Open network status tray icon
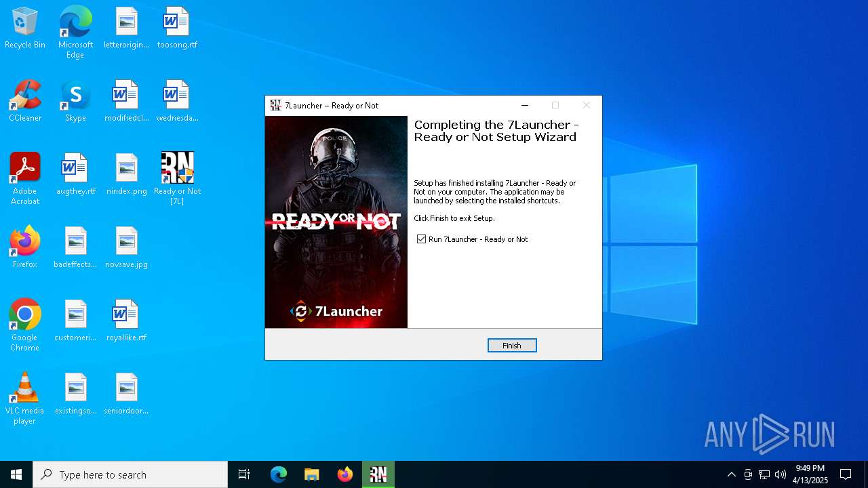The width and height of the screenshot is (868, 488). pos(764,474)
